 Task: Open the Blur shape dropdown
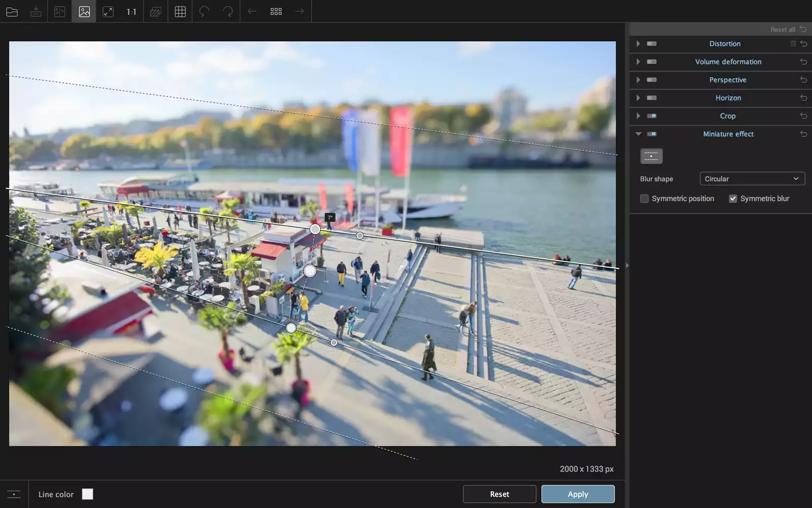point(752,179)
